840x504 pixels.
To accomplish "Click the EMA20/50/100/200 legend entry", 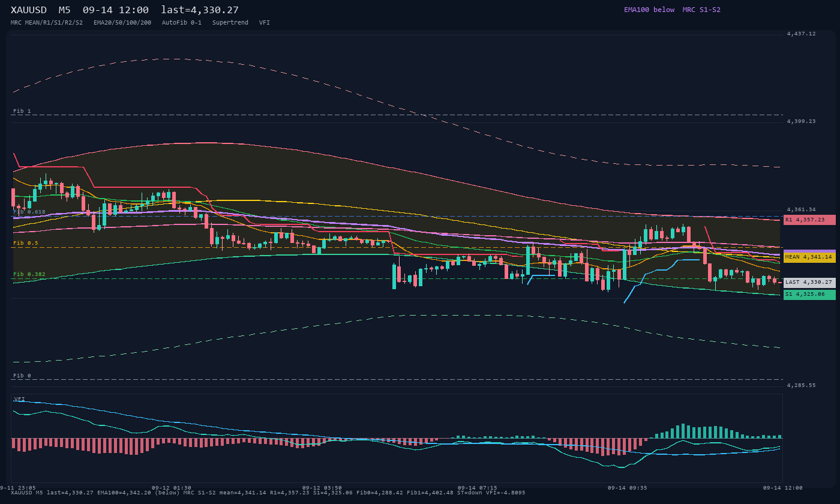I will coord(122,22).
